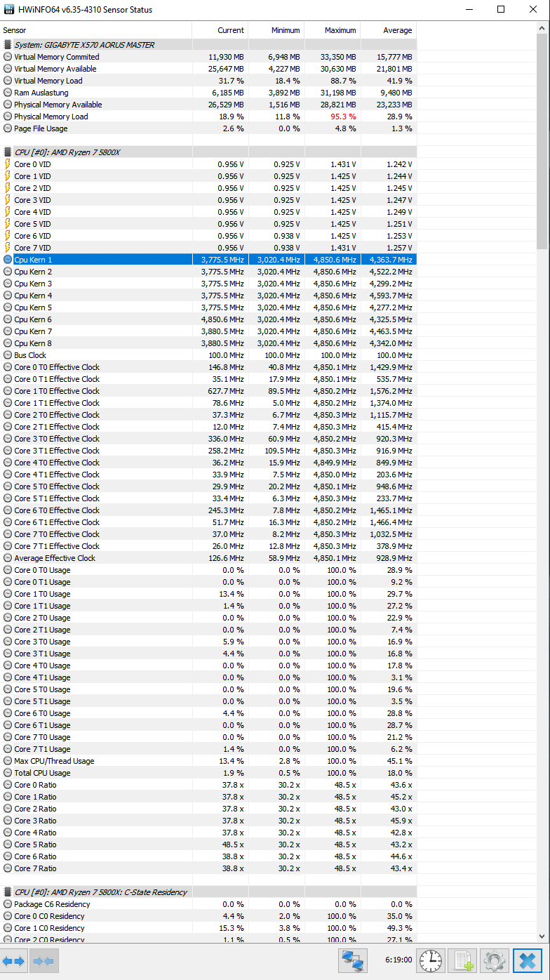Click the round icon beside Bus Clock
550x980 pixels.
point(8,355)
